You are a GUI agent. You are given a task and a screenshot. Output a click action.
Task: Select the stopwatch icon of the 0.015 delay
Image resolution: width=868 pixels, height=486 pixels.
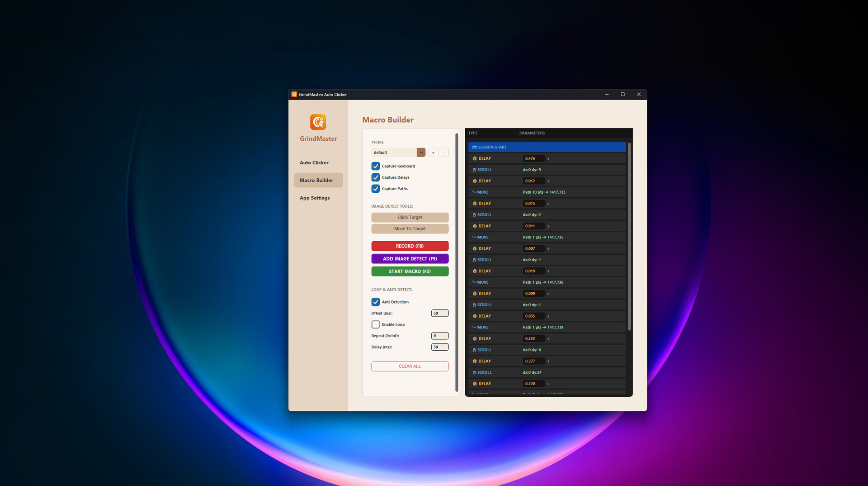[475, 204]
